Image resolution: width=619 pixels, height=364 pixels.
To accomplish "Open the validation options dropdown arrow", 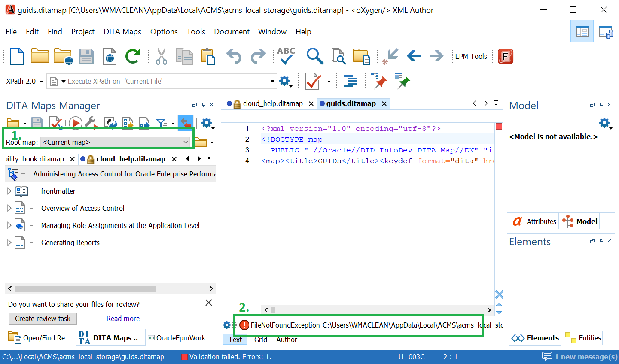I will pos(329,81).
